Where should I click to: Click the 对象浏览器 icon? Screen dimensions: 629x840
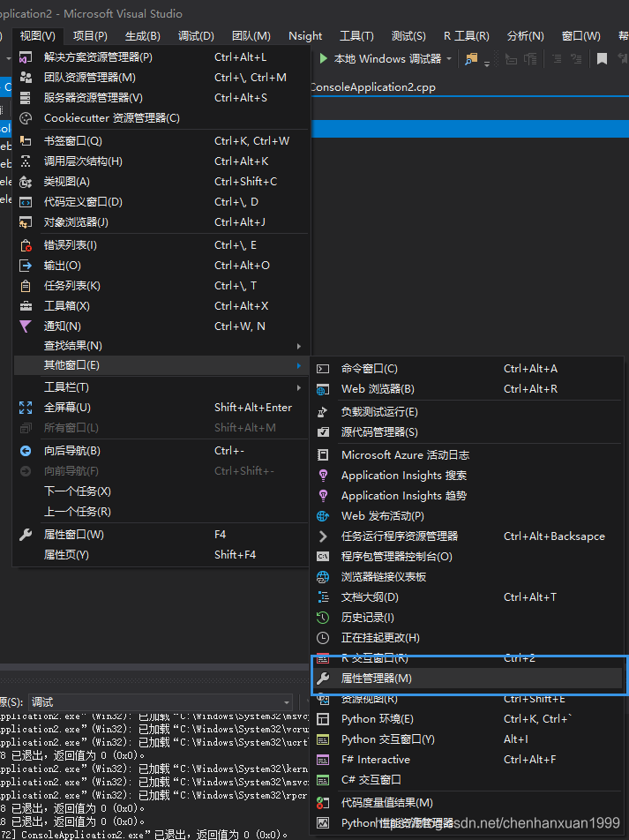coord(26,222)
